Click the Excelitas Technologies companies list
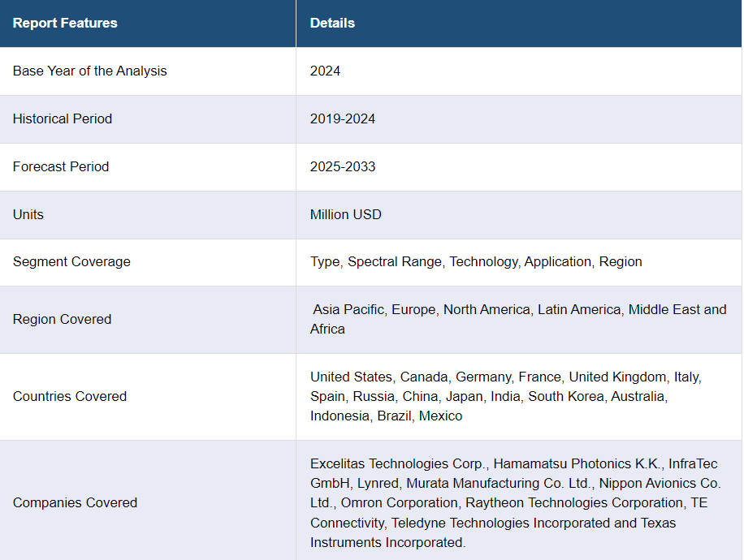Viewport: 744px width, 560px height. (516, 502)
